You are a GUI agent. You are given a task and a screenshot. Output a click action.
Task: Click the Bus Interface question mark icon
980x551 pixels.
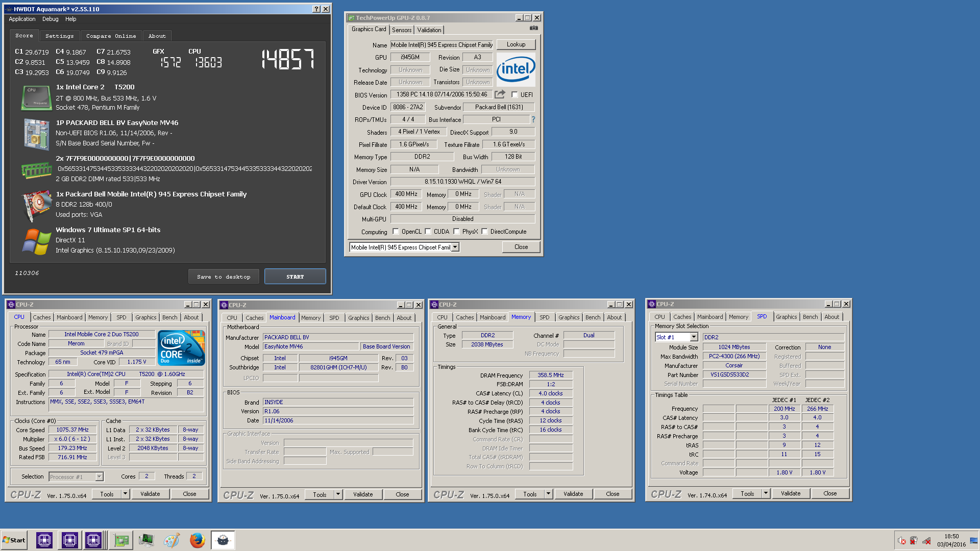[x=533, y=119]
